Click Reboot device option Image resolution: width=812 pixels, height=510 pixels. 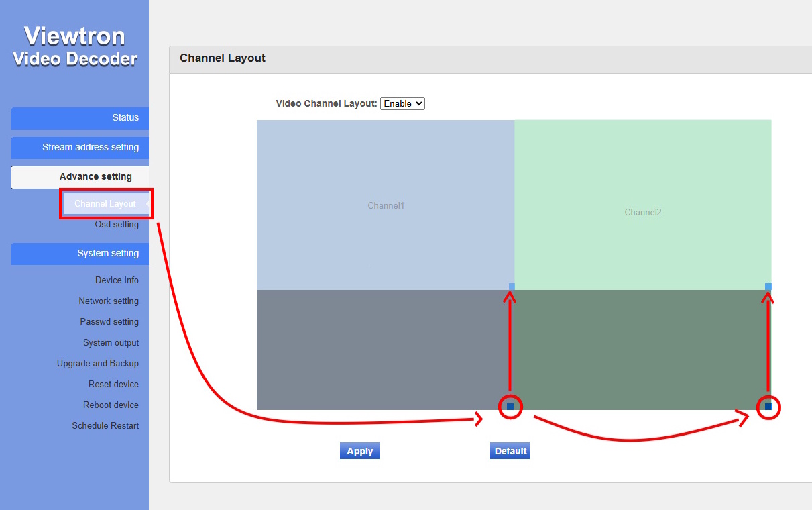pos(111,405)
